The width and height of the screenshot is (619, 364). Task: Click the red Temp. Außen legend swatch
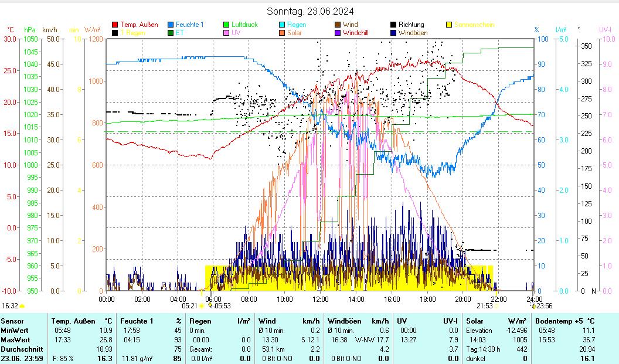coord(115,25)
